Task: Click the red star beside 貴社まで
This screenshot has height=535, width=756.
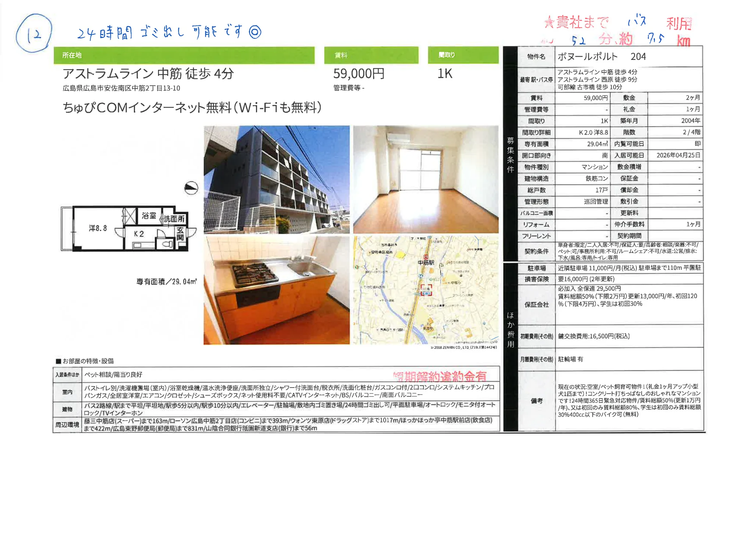Action: pyautogui.click(x=549, y=22)
